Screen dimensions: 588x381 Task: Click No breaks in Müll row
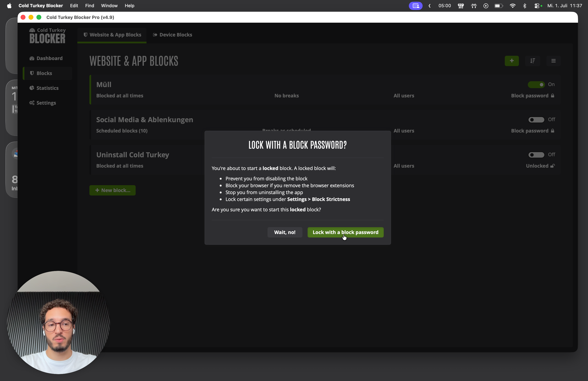pyautogui.click(x=287, y=96)
